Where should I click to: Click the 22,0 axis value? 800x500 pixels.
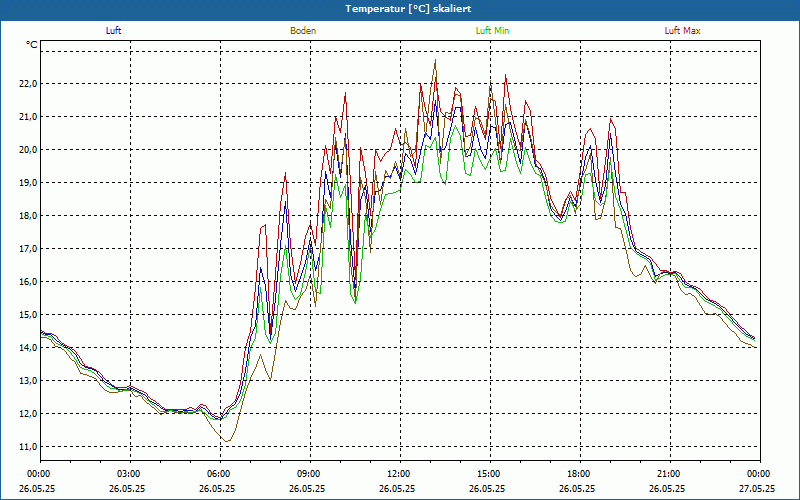tap(29, 84)
